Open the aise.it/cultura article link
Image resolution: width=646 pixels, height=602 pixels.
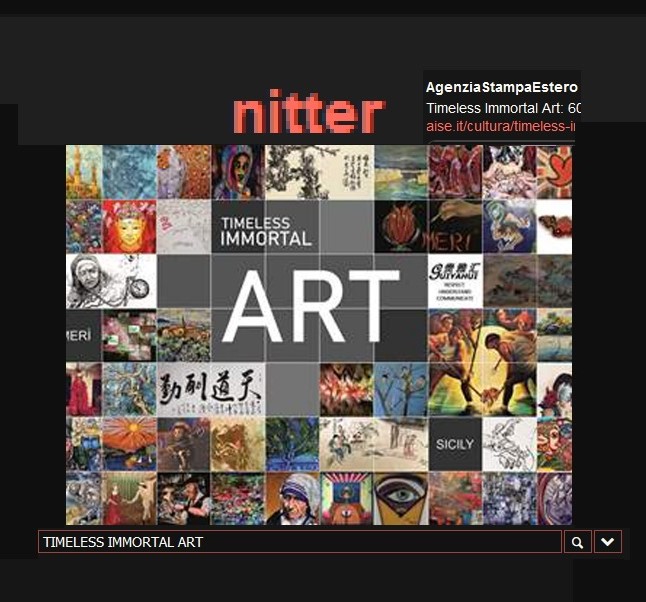[x=501, y=126]
